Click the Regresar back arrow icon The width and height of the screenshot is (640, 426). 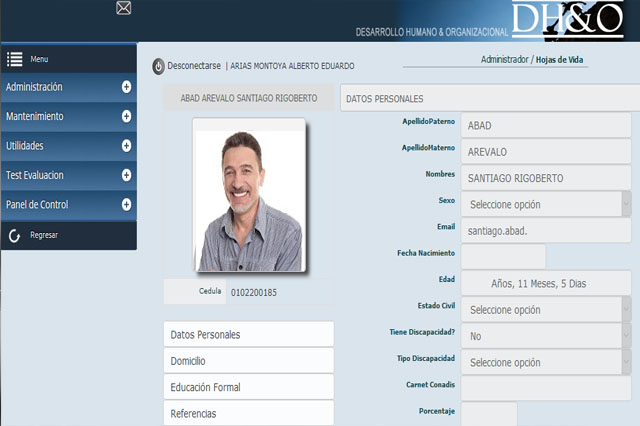tap(14, 235)
